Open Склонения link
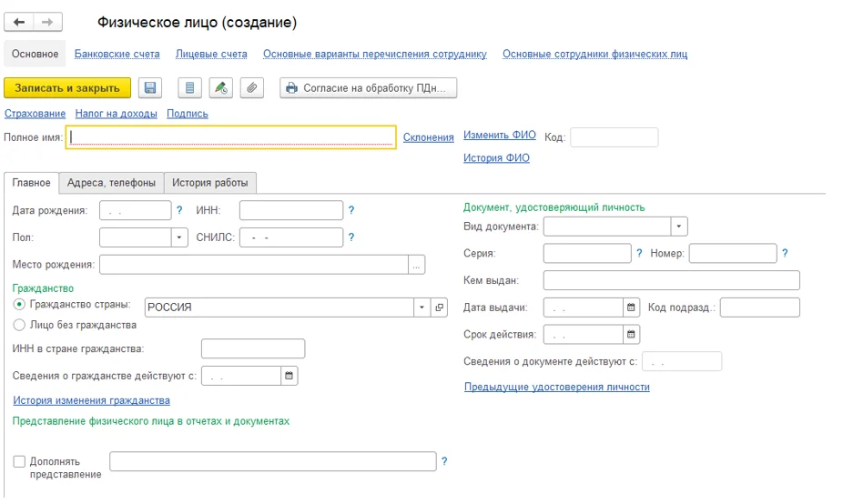Image resolution: width=843 pixels, height=504 pixels. [x=429, y=137]
